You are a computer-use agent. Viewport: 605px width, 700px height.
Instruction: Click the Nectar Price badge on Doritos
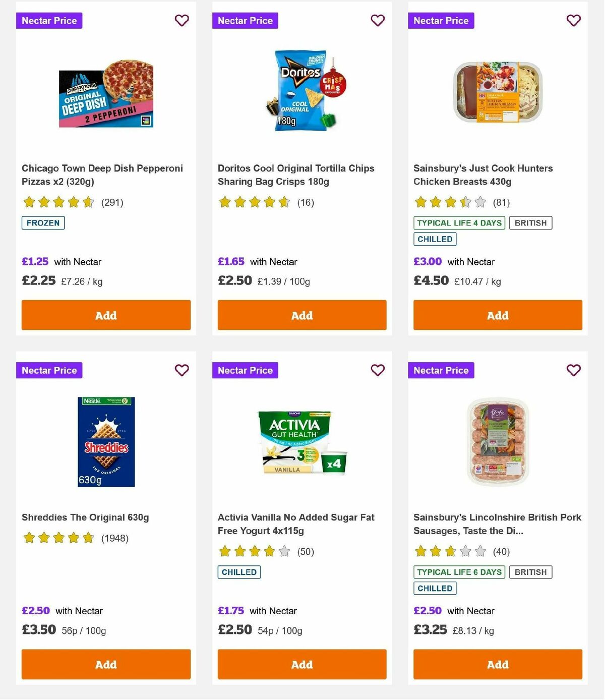245,21
